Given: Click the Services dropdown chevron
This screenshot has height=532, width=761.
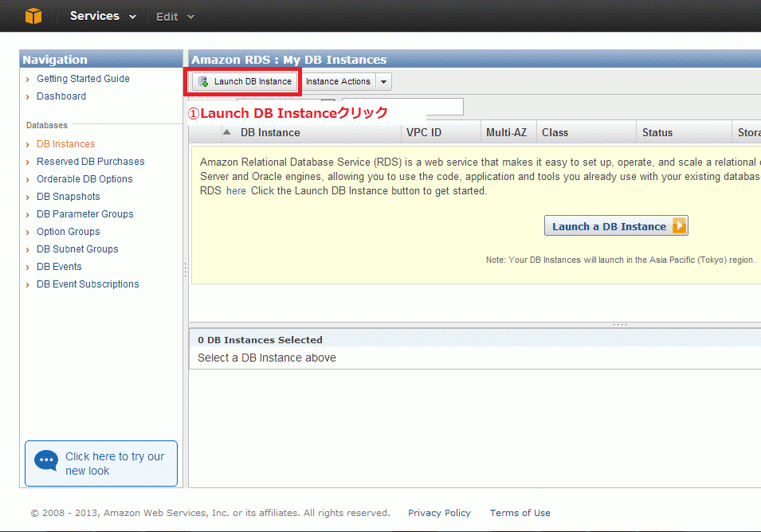Looking at the screenshot, I should (x=132, y=17).
